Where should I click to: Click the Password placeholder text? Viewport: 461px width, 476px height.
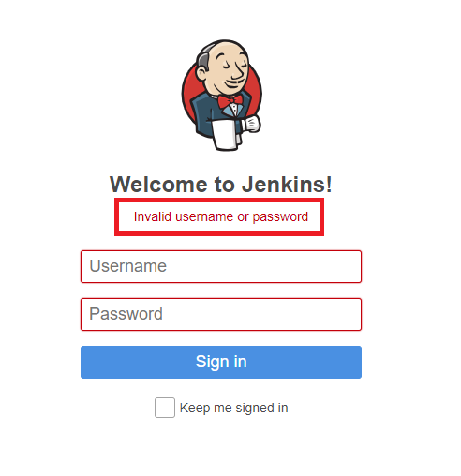point(126,314)
